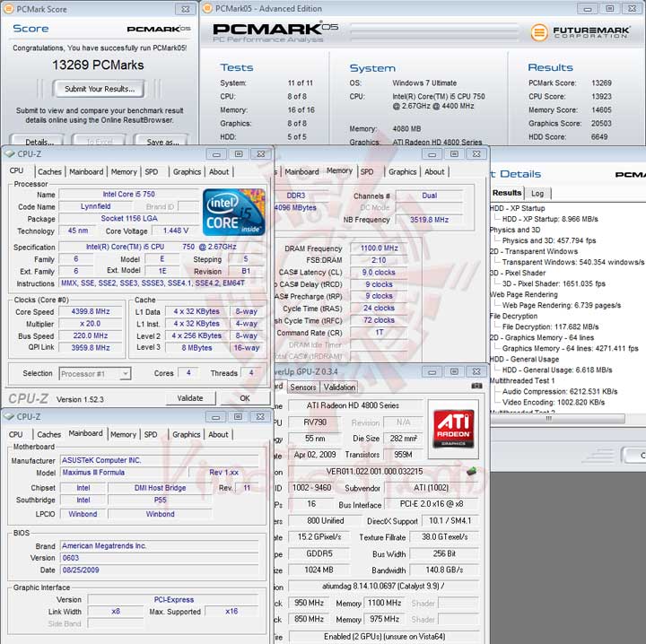
Task: Click the Futuremark Corporation logo
Action: 580,32
